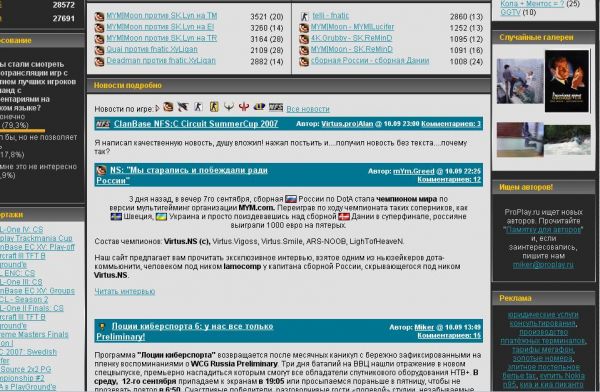Filter news by the Warcraft III game icon
Image resolution: width=600 pixels, height=392 pixels.
[168, 107]
